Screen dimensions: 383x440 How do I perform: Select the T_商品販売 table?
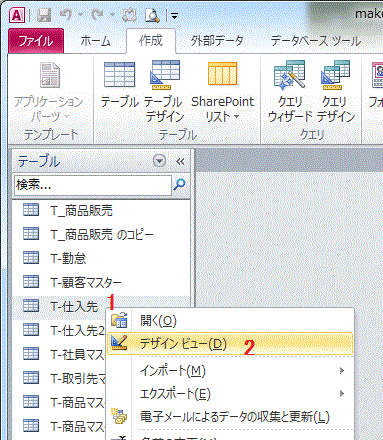101,210
